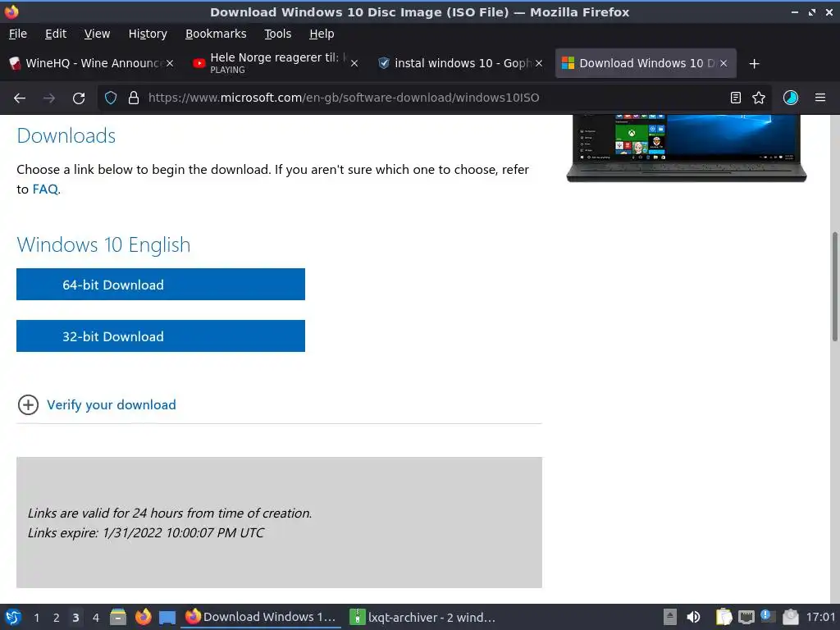The height and width of the screenshot is (630, 840).
Task: Launch the file manager from the panel
Action: click(118, 617)
